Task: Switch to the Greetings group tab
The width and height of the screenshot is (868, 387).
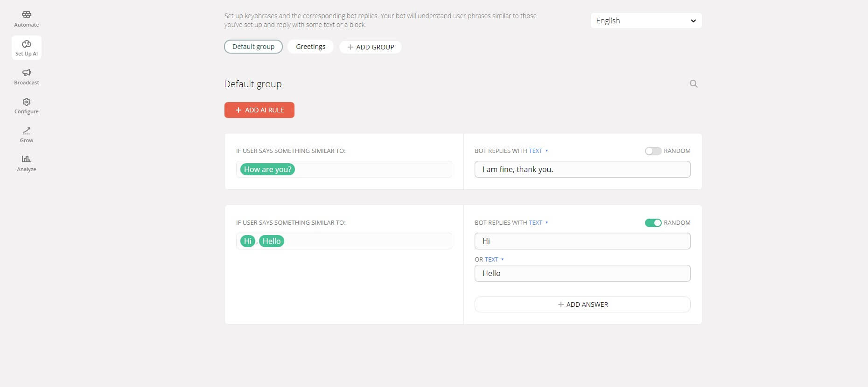Action: coord(310,47)
